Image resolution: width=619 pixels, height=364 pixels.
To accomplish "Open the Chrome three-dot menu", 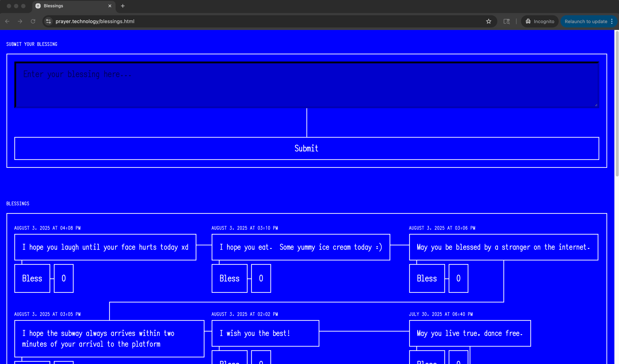I will click(612, 21).
